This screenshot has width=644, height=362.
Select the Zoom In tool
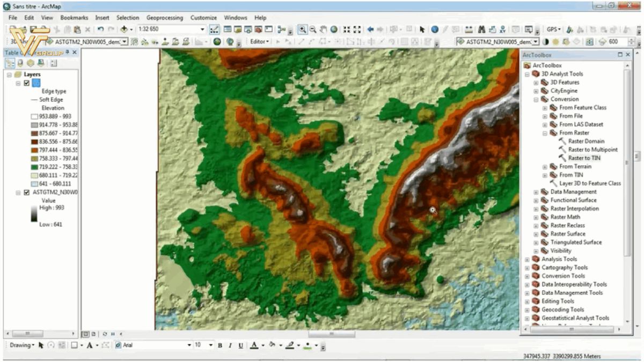click(302, 29)
